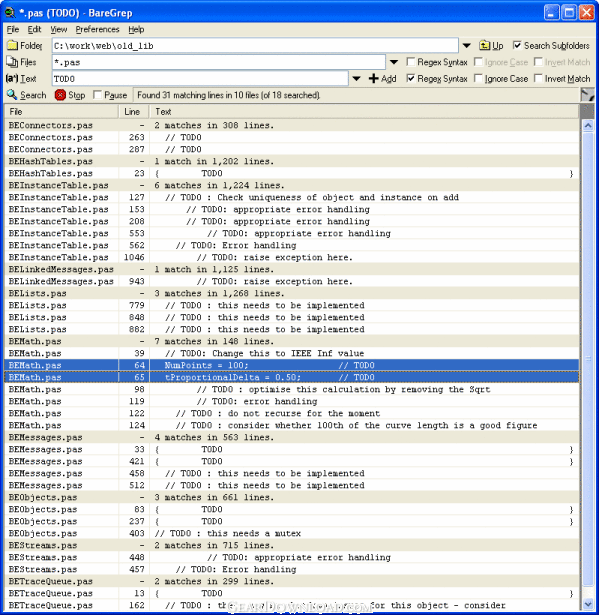599x615 pixels.
Task: Click the Folder path input field
Action: tap(255, 46)
